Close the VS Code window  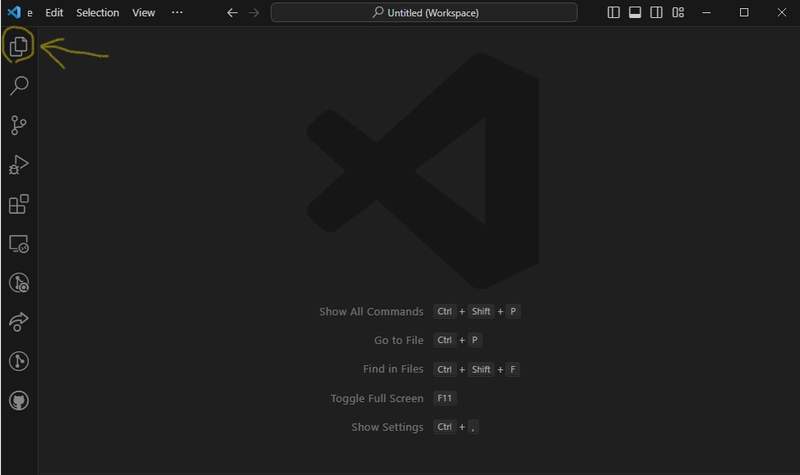pos(782,13)
